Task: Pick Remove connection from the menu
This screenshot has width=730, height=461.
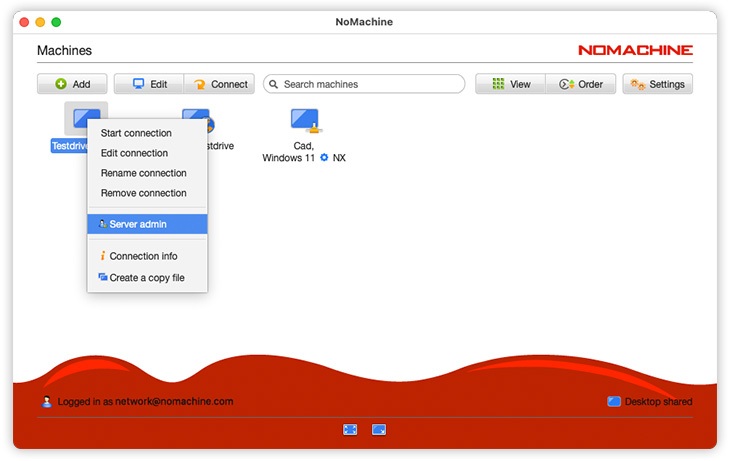Action: click(x=143, y=193)
